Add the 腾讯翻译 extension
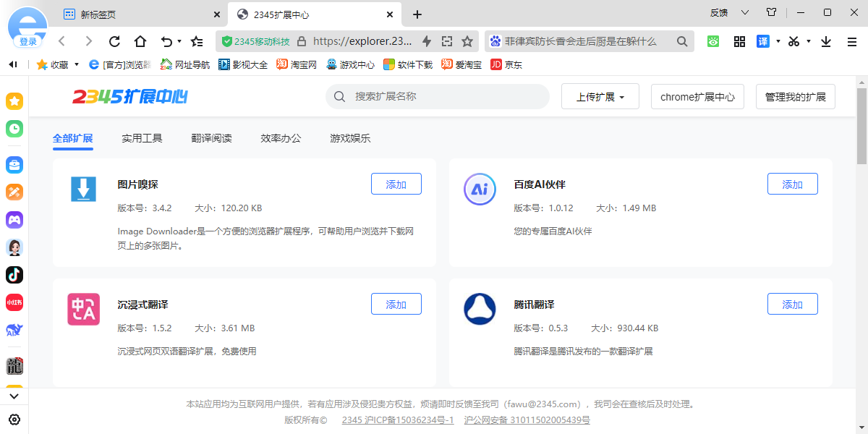The width and height of the screenshot is (868, 434). coord(793,305)
